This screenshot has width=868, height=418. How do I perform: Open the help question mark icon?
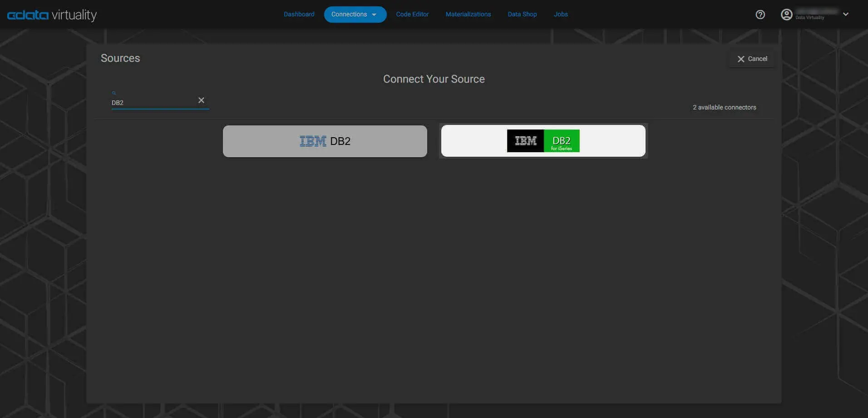760,15
